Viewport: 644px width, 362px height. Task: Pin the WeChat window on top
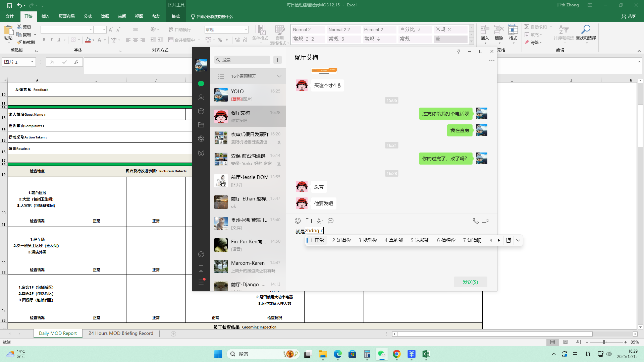pyautogui.click(x=459, y=51)
